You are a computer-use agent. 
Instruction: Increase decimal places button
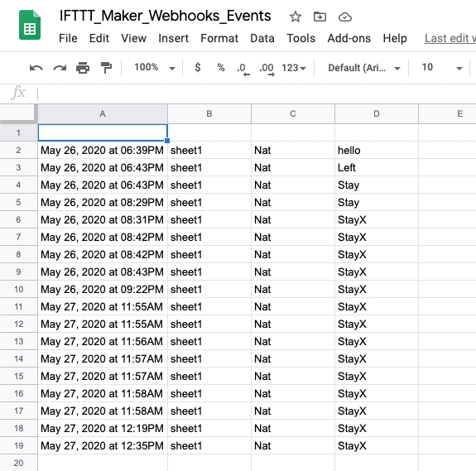coord(267,69)
